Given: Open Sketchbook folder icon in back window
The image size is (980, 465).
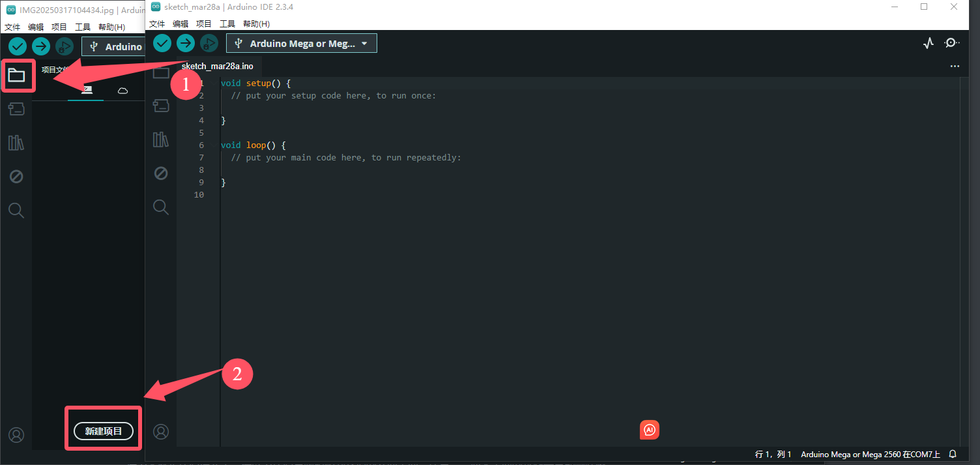Looking at the screenshot, I should pos(16,75).
